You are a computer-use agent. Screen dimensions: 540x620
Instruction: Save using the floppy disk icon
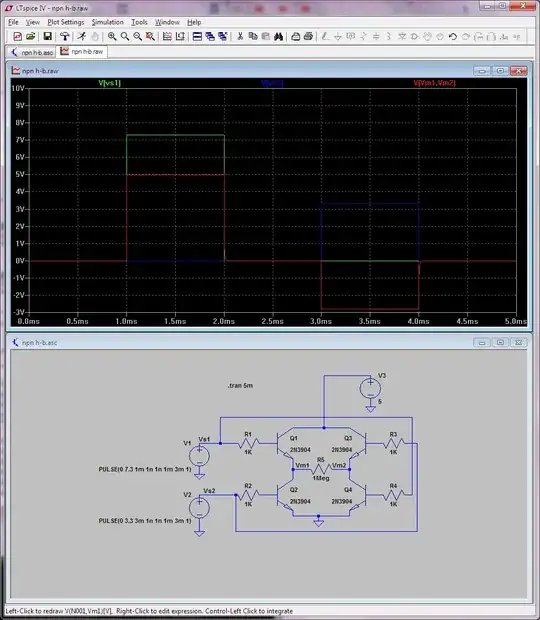[x=47, y=36]
